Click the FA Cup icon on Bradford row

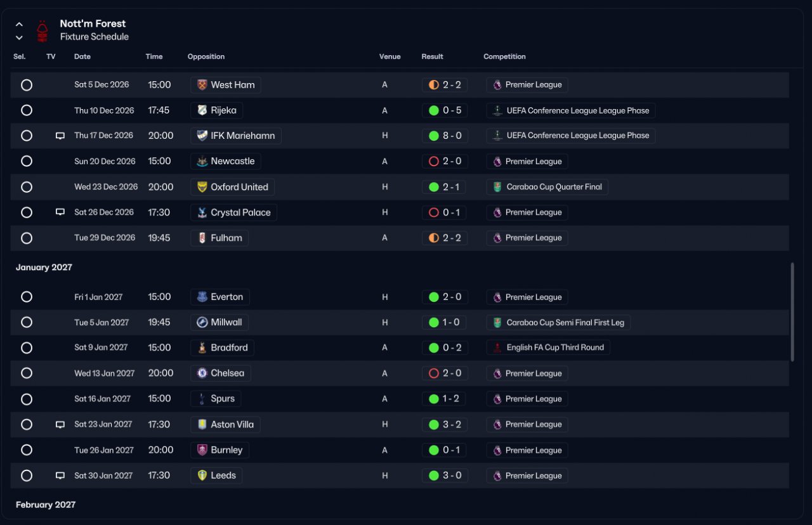(497, 347)
